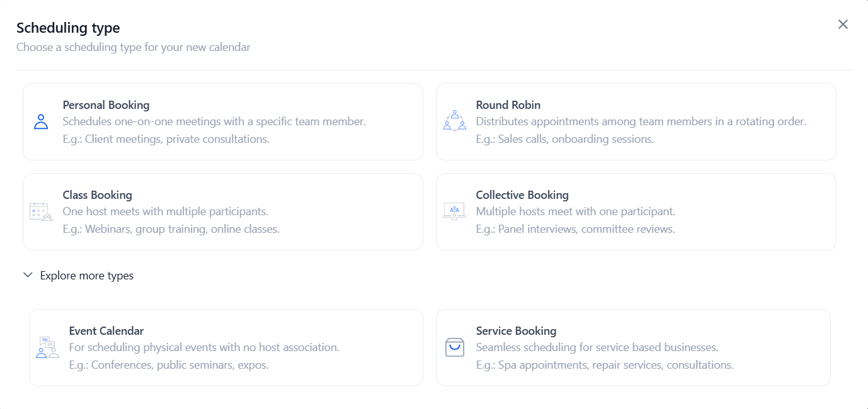Click 'E.g.: Conferences, public seminars, expos' text
The height and width of the screenshot is (409, 868).
[169, 365]
